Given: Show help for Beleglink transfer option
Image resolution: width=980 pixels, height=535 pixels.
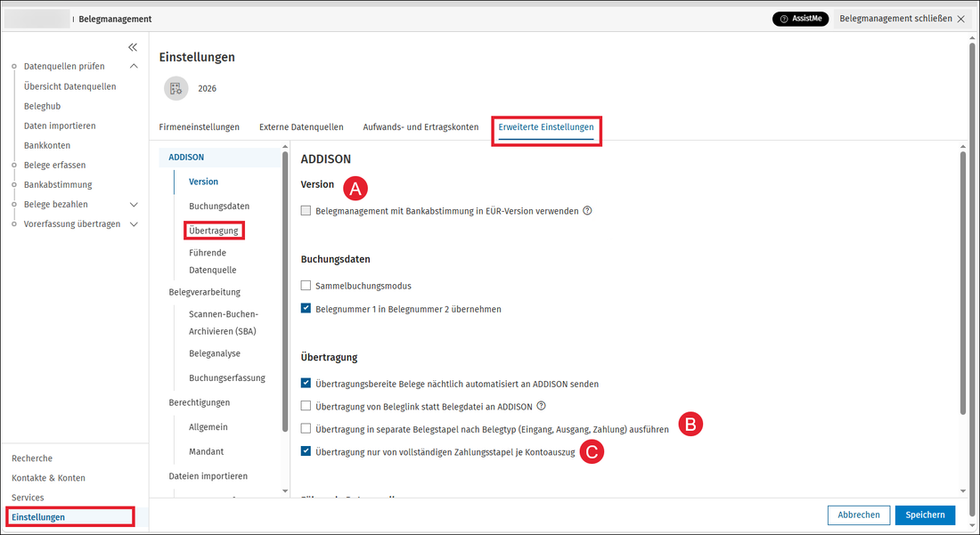Looking at the screenshot, I should [x=542, y=407].
